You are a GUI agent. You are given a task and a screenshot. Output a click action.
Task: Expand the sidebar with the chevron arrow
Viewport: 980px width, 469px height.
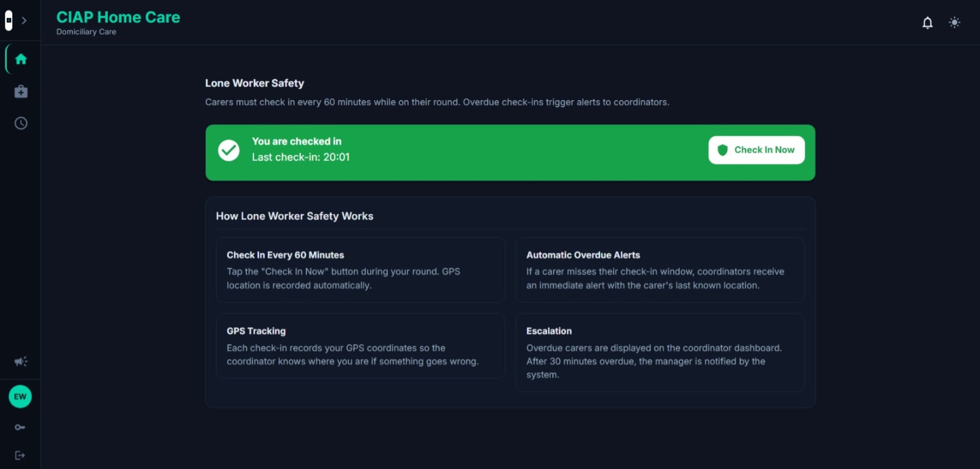coord(24,20)
